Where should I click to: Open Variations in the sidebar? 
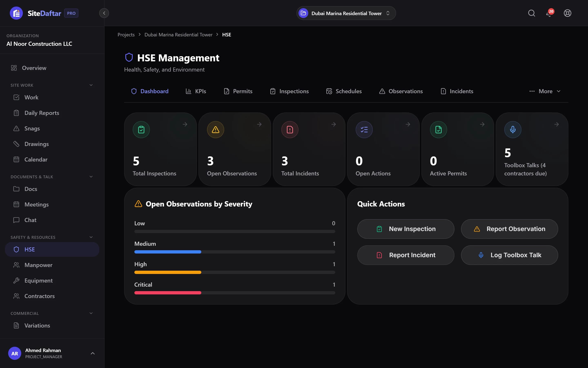52,326
